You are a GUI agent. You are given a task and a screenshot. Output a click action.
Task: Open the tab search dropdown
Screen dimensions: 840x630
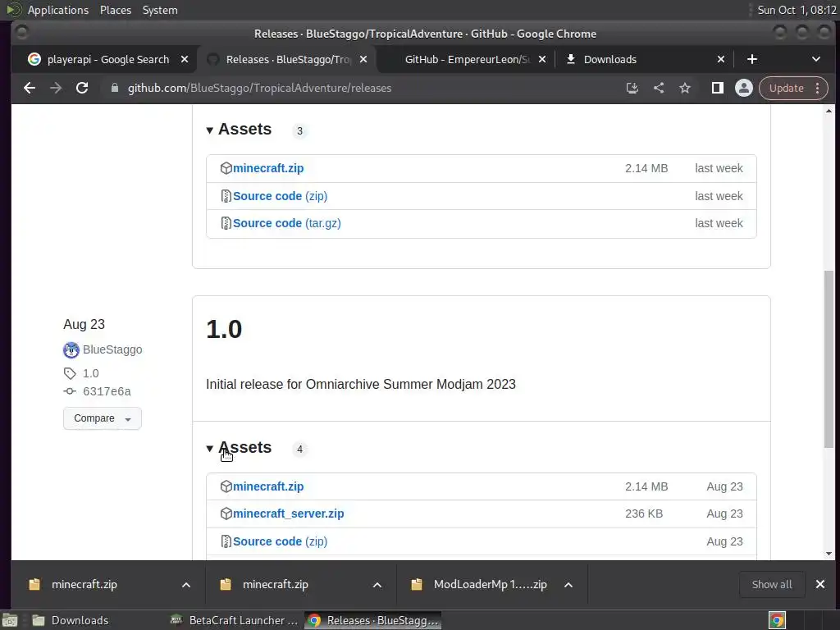816,59
